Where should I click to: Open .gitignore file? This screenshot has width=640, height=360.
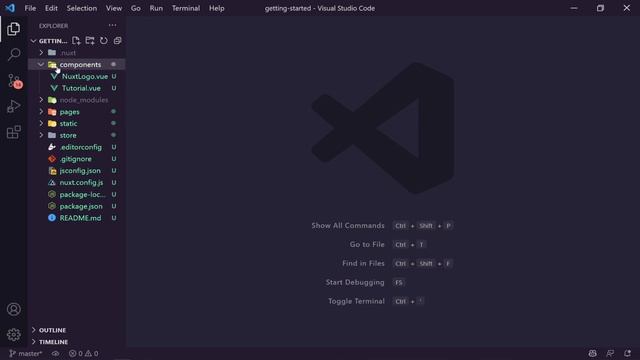(x=77, y=159)
